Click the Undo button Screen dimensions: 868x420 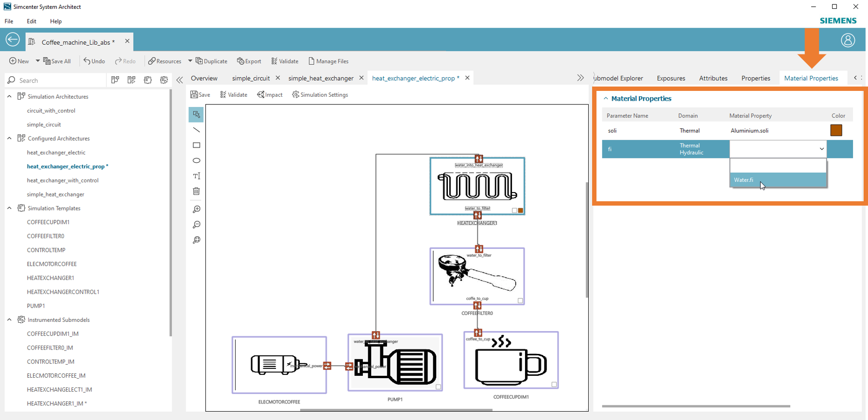click(x=94, y=61)
